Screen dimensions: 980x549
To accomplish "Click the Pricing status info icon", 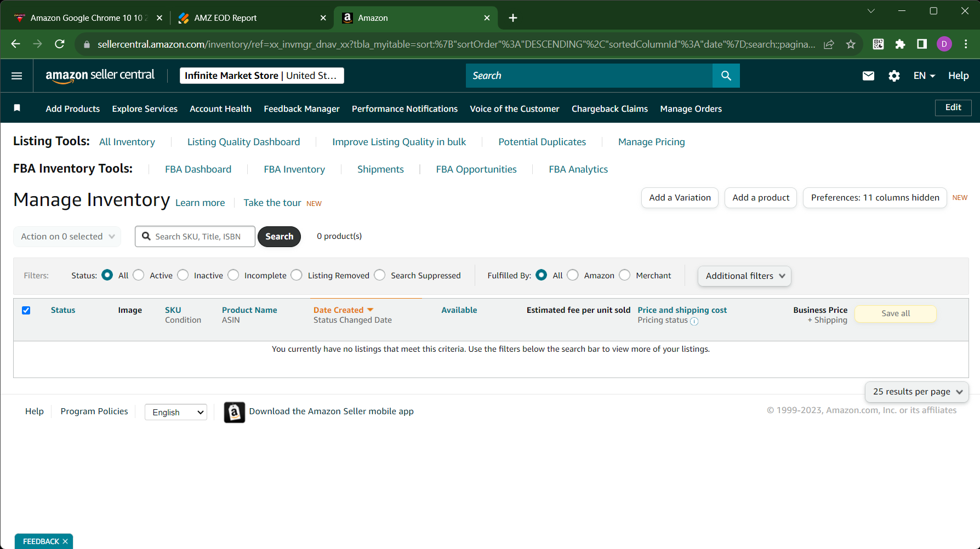I will coord(694,322).
